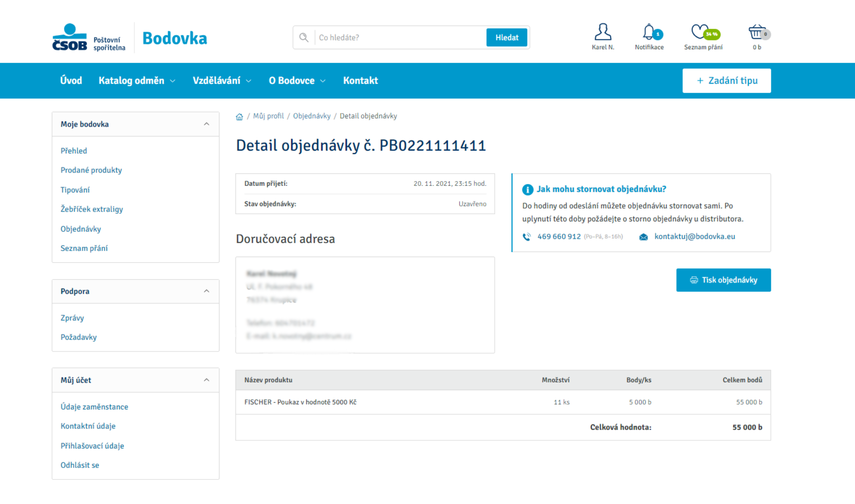Open the Kontakt menu item
Image resolution: width=855 pixels, height=504 pixels.
point(360,81)
